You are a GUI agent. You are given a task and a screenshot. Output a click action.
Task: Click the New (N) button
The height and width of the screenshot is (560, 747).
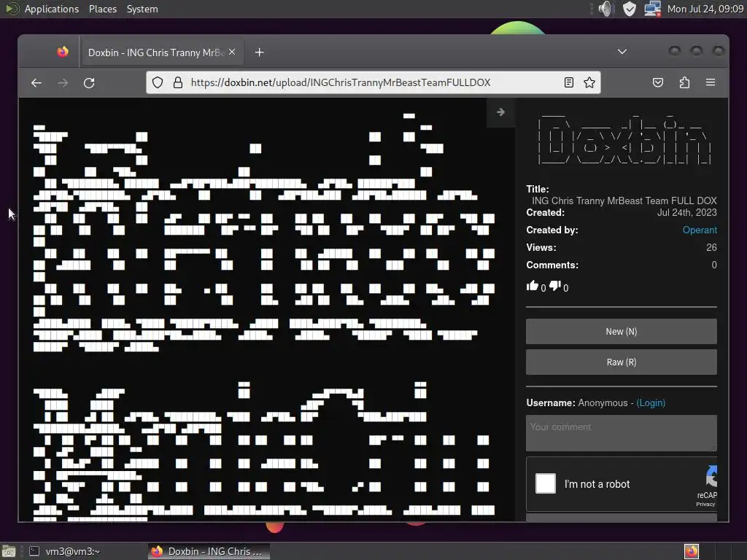[x=622, y=332]
